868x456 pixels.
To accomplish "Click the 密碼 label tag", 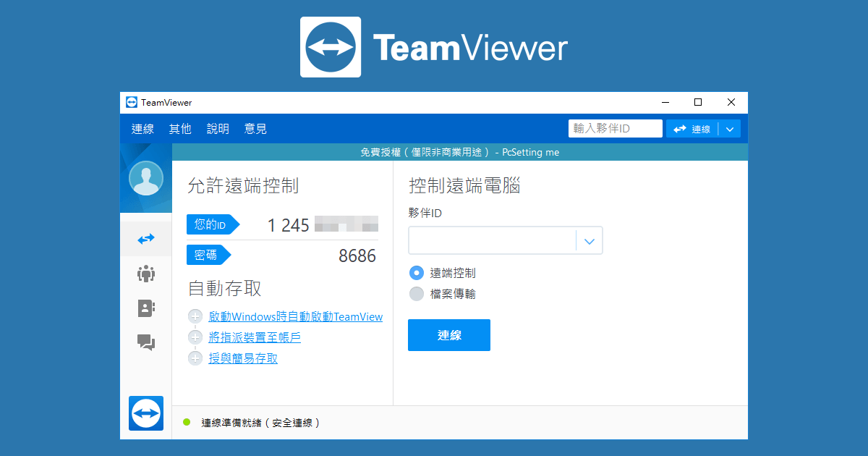I will click(208, 255).
